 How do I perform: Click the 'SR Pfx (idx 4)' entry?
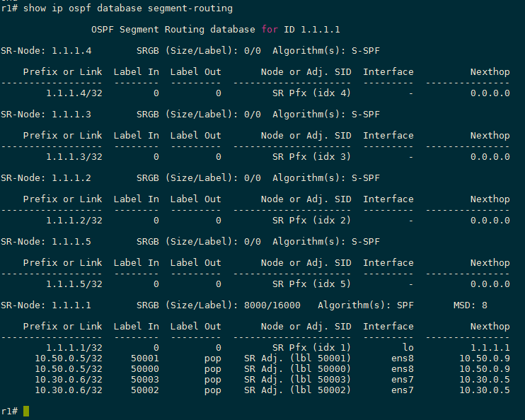311,93
